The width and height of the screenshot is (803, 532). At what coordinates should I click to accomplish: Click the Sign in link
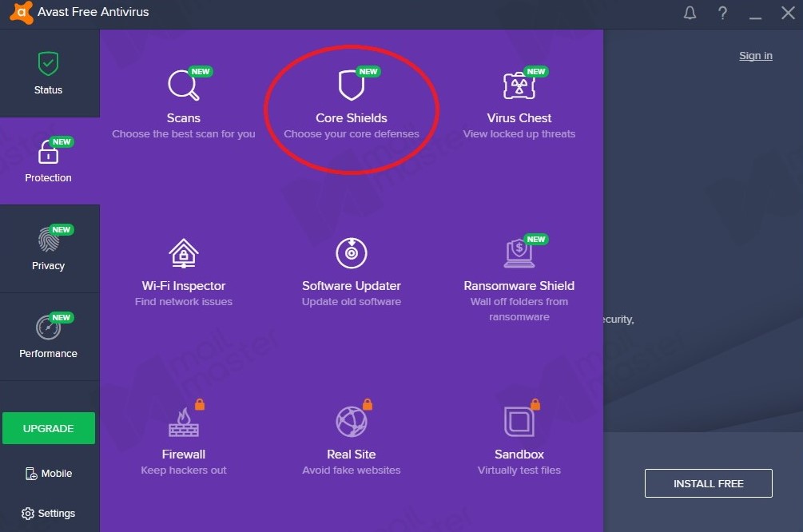pos(755,56)
